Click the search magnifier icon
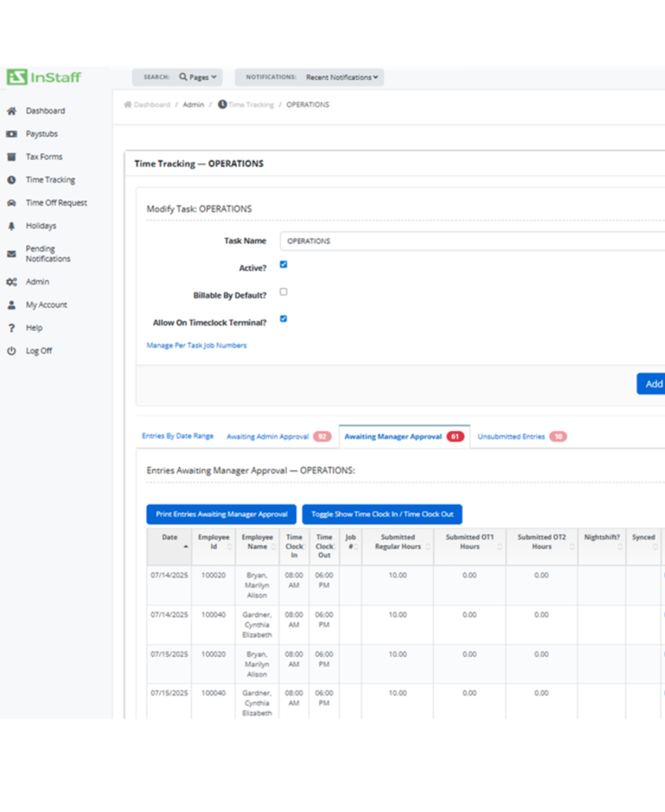 [183, 77]
